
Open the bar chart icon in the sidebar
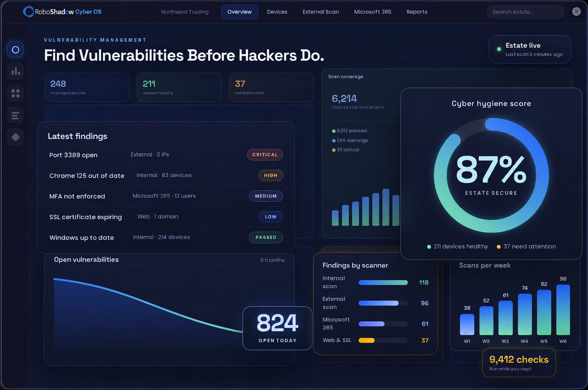pyautogui.click(x=15, y=71)
